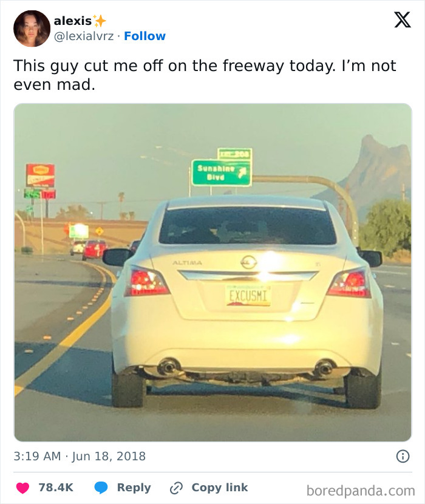Click the chain link icon
Screen dimensions: 425x504
tap(176, 488)
